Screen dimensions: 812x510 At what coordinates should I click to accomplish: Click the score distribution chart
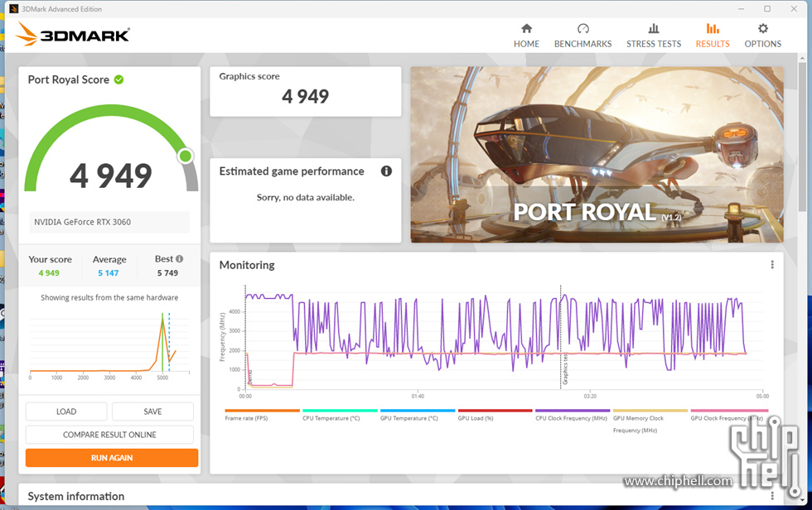click(x=109, y=345)
